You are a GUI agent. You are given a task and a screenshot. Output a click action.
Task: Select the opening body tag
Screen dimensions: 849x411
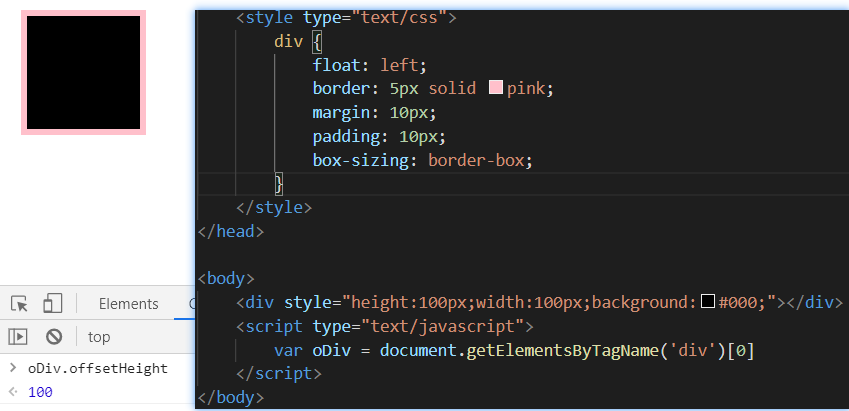tap(226, 278)
